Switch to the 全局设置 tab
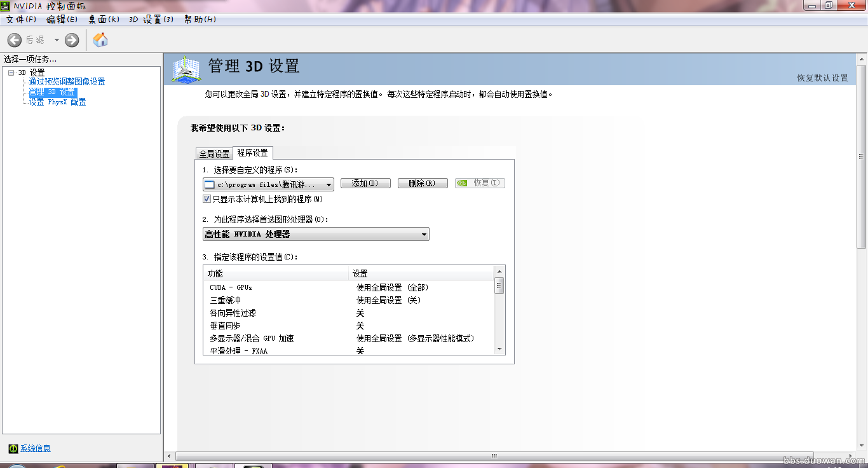 pyautogui.click(x=214, y=154)
